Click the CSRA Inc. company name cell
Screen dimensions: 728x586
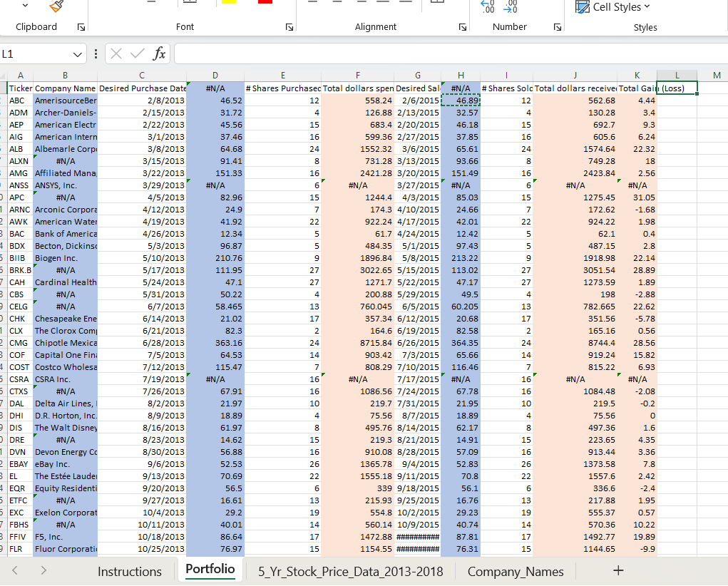[x=65, y=379]
